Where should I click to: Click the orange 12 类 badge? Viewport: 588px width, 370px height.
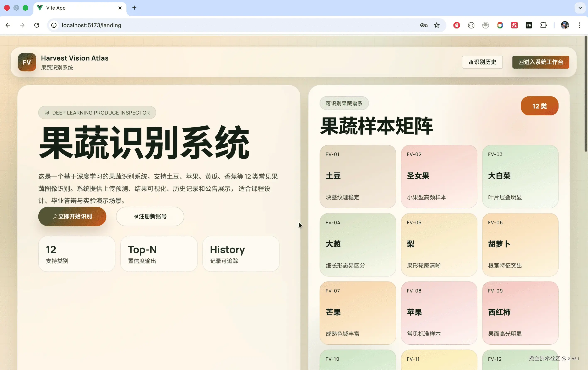[539, 106]
